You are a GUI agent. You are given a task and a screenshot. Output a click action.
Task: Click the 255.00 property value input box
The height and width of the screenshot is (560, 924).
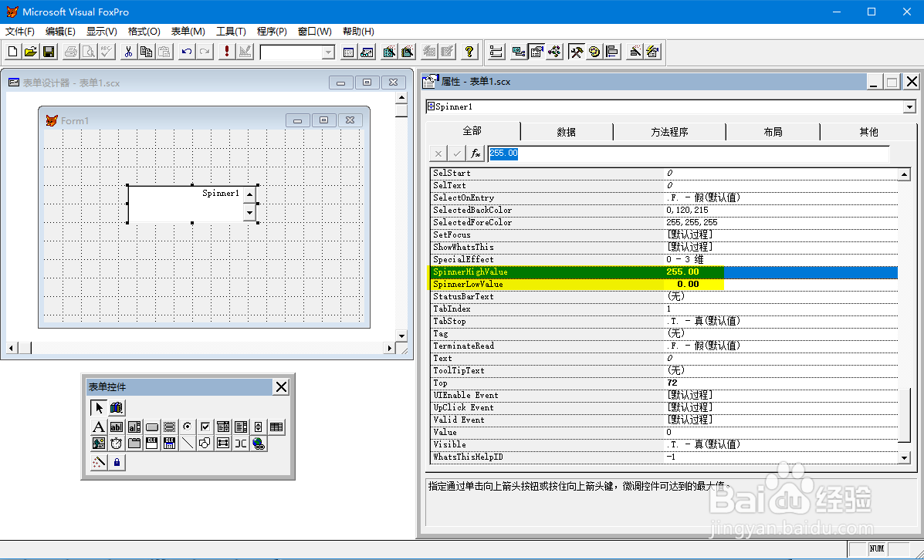pyautogui.click(x=689, y=153)
